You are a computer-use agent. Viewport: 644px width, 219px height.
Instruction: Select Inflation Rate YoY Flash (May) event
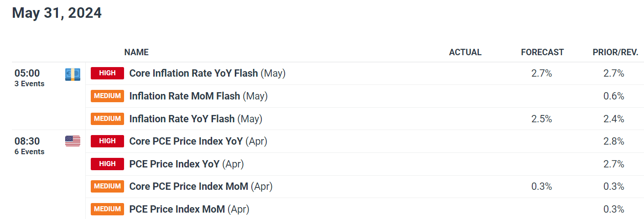coord(196,119)
